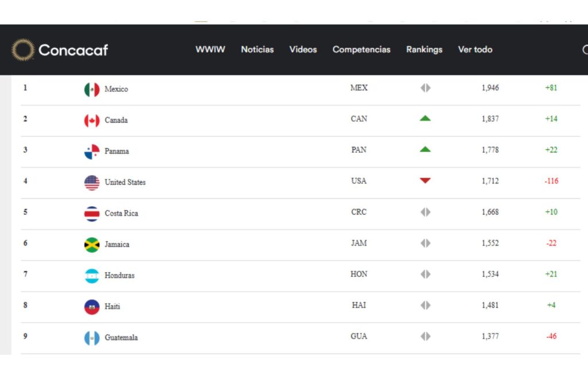
Task: Click the Costa Rica flag icon
Action: pos(92,214)
